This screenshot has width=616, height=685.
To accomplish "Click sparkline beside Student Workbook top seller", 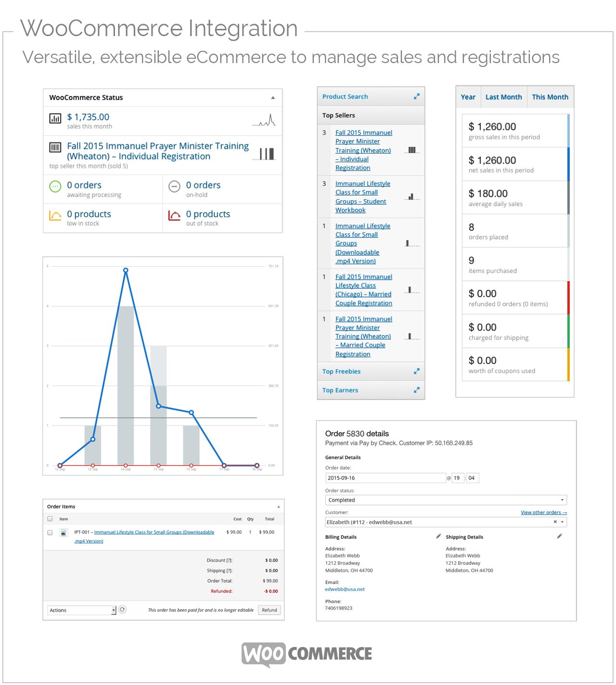I will [x=412, y=196].
